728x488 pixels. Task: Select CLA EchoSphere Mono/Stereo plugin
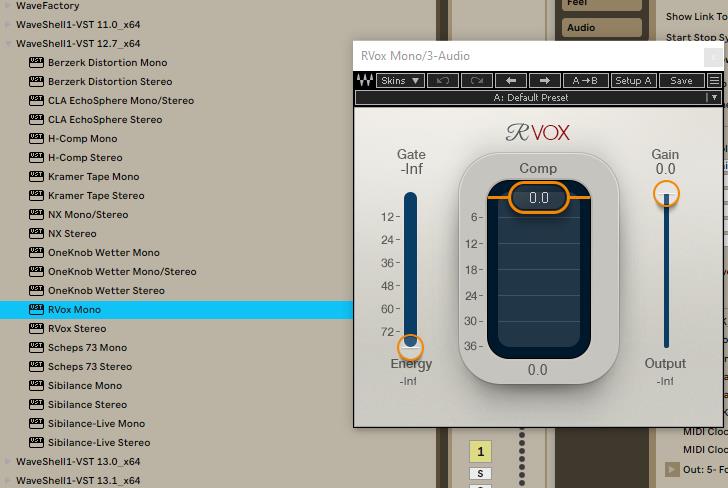[x=121, y=100]
